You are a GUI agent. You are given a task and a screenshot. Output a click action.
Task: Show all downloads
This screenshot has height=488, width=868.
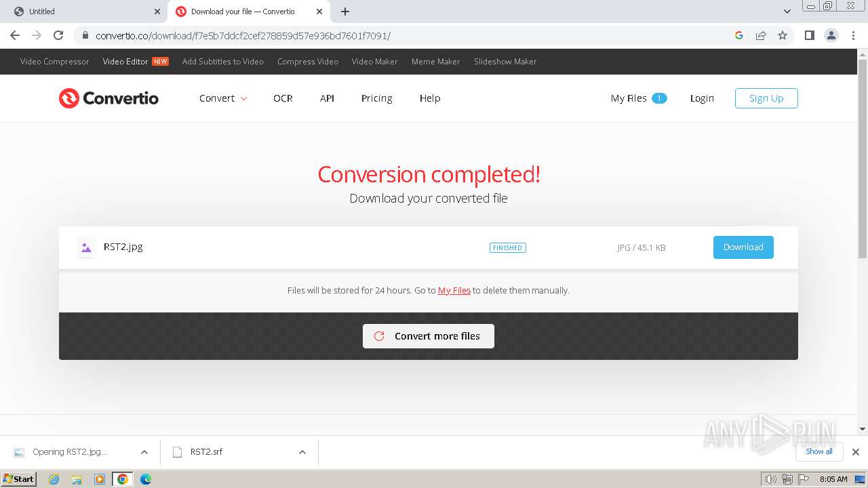point(819,451)
